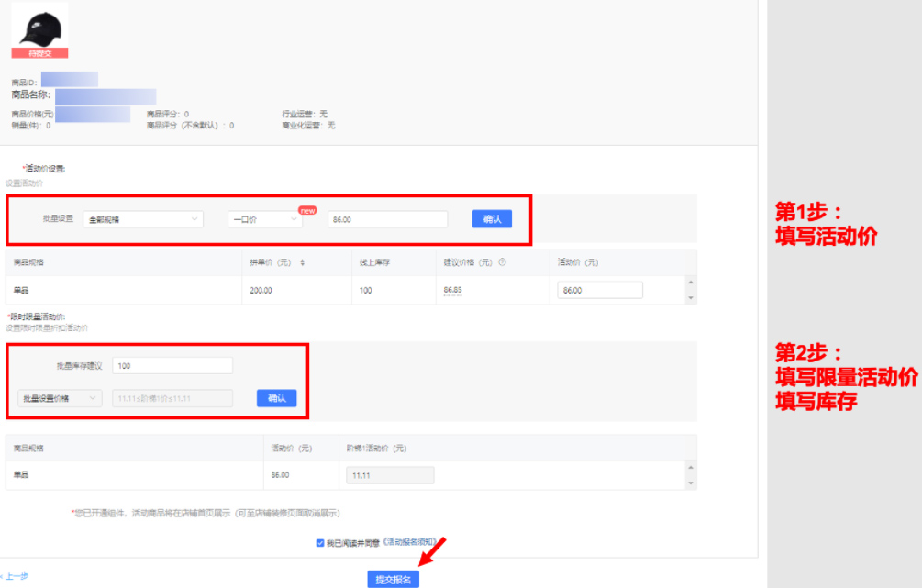Toggle the 我已阅读并同意 agreement checkbox
This screenshot has width=922, height=588.
[319, 543]
